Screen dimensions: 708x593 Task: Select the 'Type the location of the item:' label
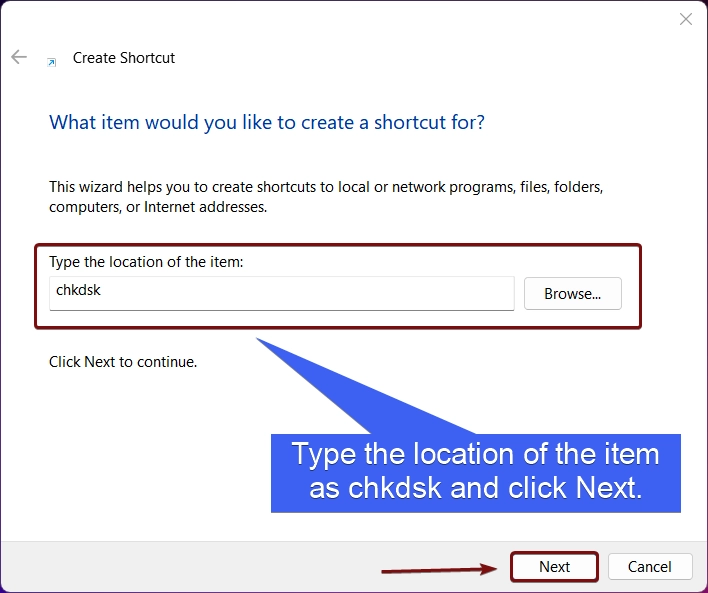(x=146, y=262)
